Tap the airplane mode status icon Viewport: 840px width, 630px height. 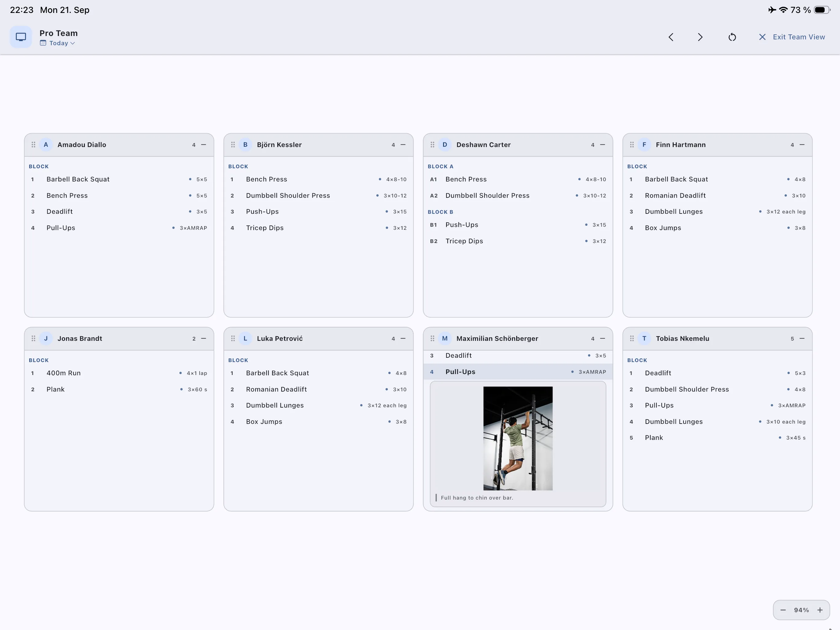pos(772,10)
